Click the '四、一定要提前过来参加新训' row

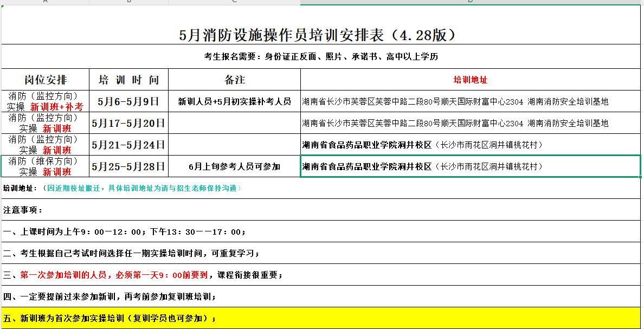pyautogui.click(x=321, y=296)
